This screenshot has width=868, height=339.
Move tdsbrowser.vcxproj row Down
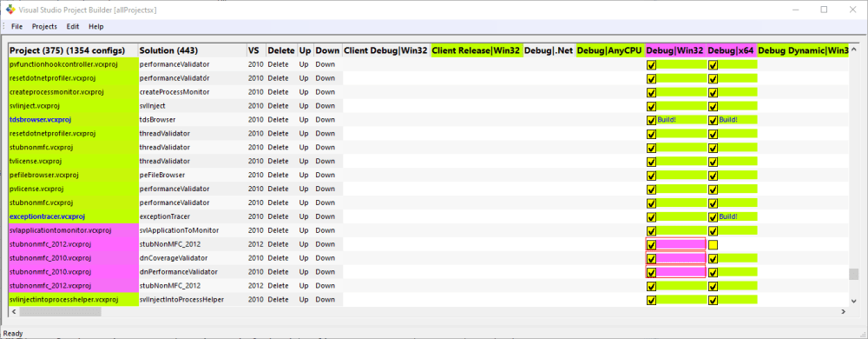click(325, 120)
